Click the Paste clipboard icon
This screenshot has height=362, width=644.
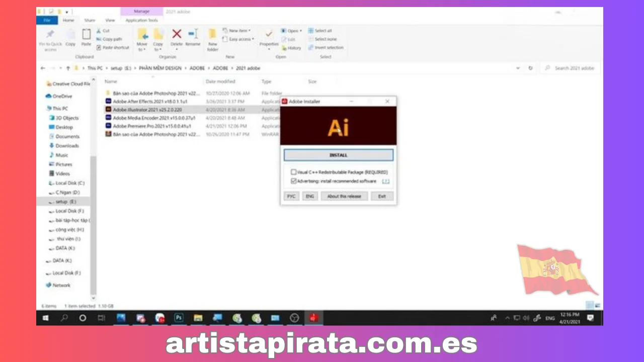click(x=86, y=34)
